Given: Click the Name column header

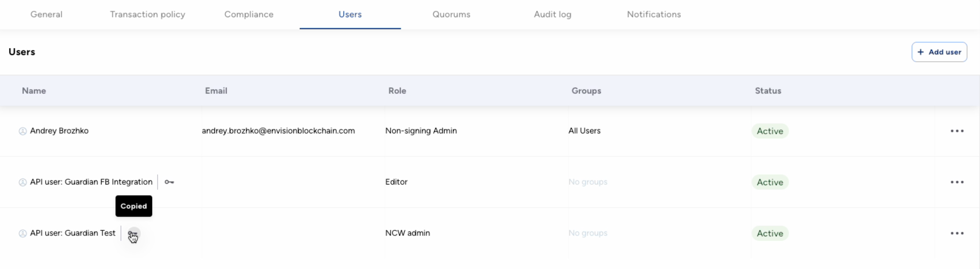Looking at the screenshot, I should tap(34, 91).
